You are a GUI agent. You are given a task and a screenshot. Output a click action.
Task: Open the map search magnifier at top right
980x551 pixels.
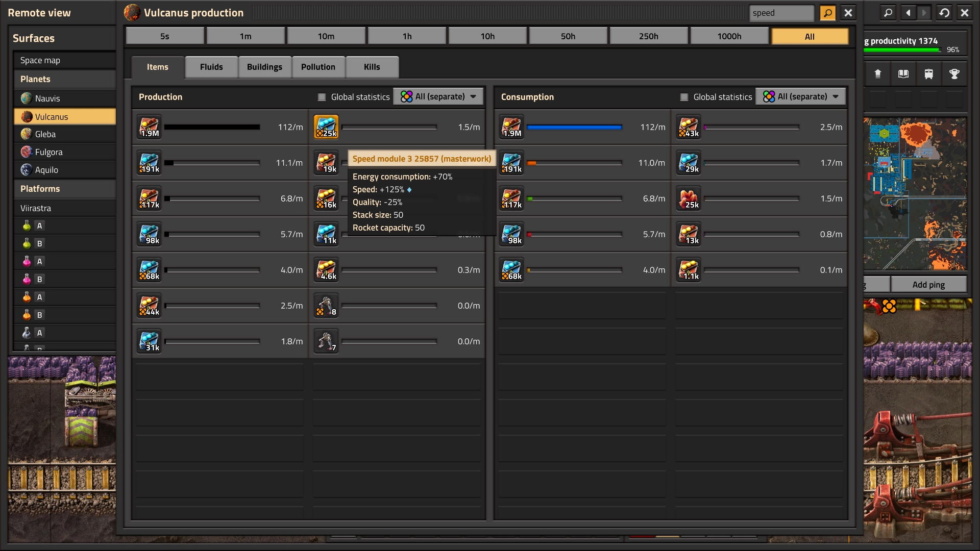click(888, 13)
